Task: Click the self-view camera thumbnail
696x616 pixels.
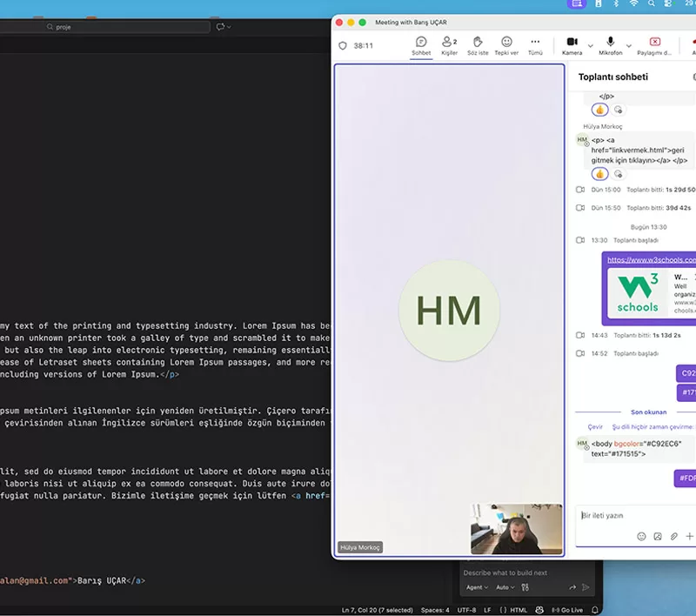Action: [x=516, y=529]
